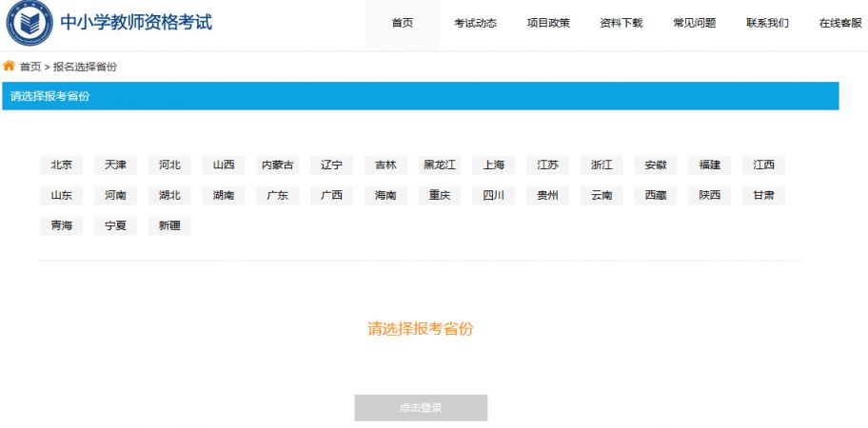Choose 福建 province button
This screenshot has width=868, height=428.
[710, 165]
